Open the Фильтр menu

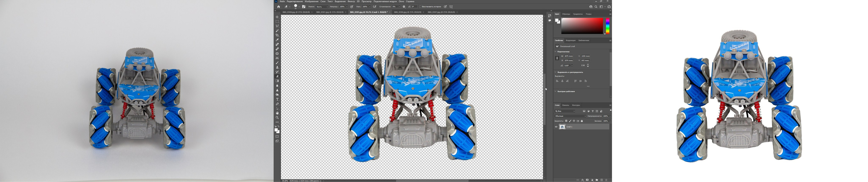(x=351, y=1)
